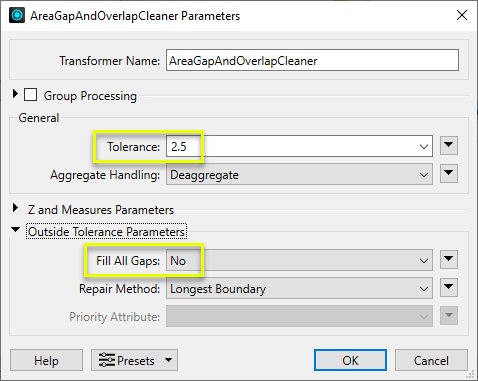Open the Aggregate Handling Deaggregate dropdown
Screen dimensions: 478x381
(299, 174)
